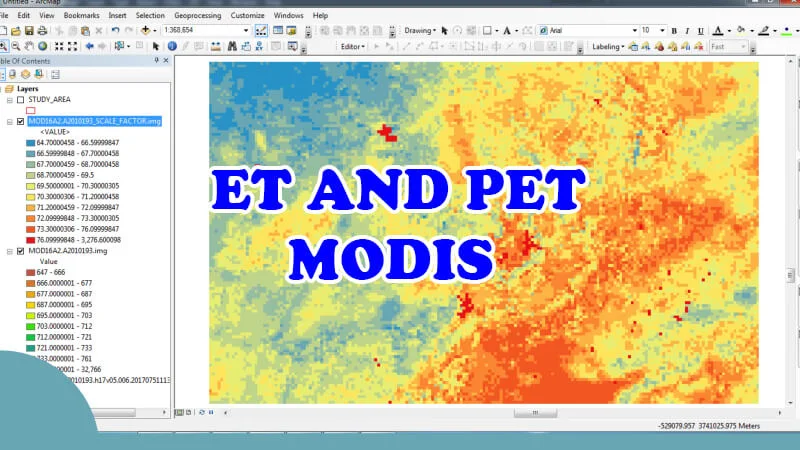This screenshot has width=800, height=450.
Task: Click the Lock Labels icon
Action: 672,47
